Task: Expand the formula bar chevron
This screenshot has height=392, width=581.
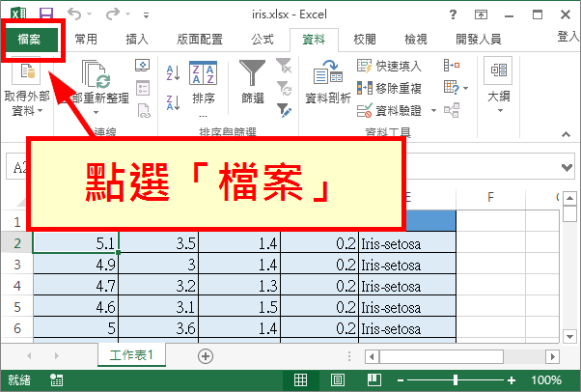Action: pos(567,167)
